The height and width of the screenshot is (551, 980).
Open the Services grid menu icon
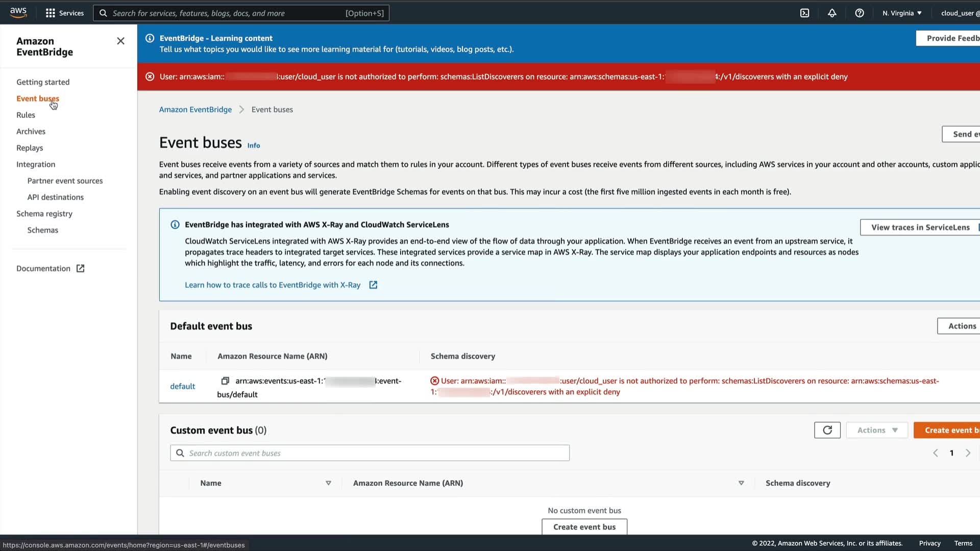pos(50,13)
